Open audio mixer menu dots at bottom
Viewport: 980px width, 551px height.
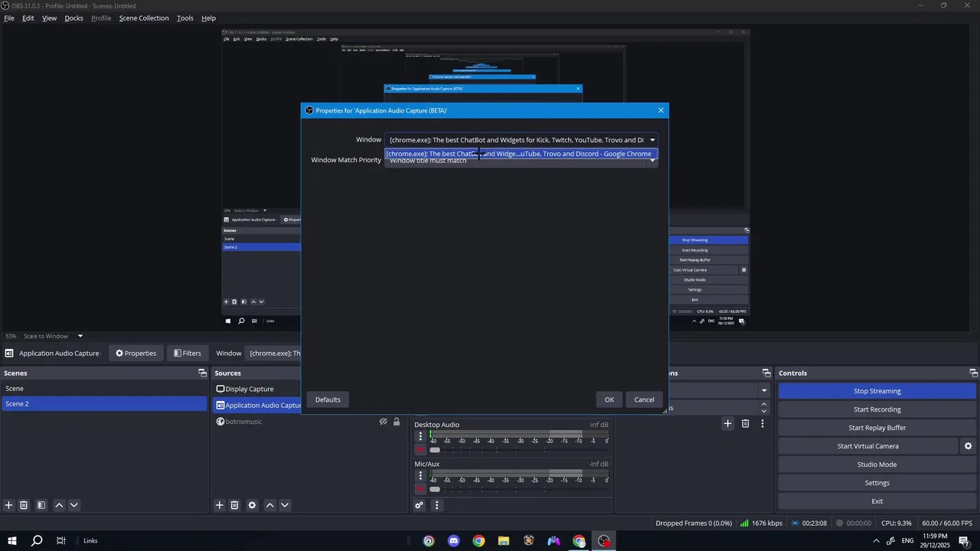coord(437,505)
